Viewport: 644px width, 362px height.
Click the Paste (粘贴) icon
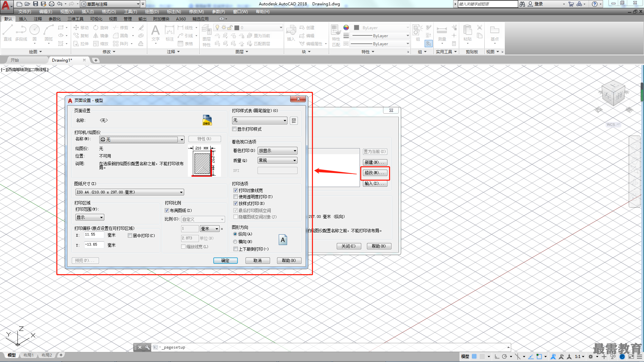tap(467, 33)
